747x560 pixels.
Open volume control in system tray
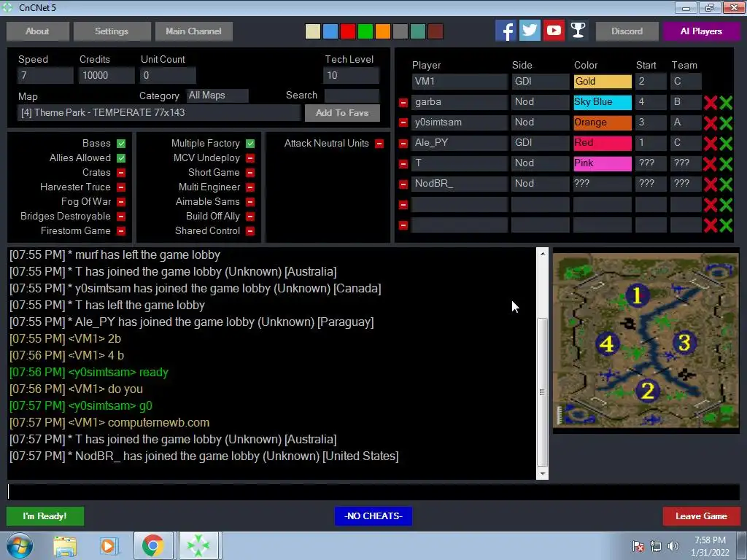(673, 546)
